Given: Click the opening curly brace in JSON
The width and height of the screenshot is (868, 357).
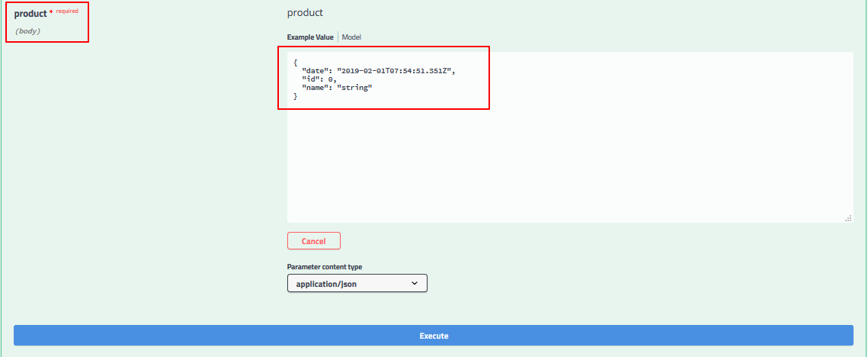Looking at the screenshot, I should click(295, 62).
